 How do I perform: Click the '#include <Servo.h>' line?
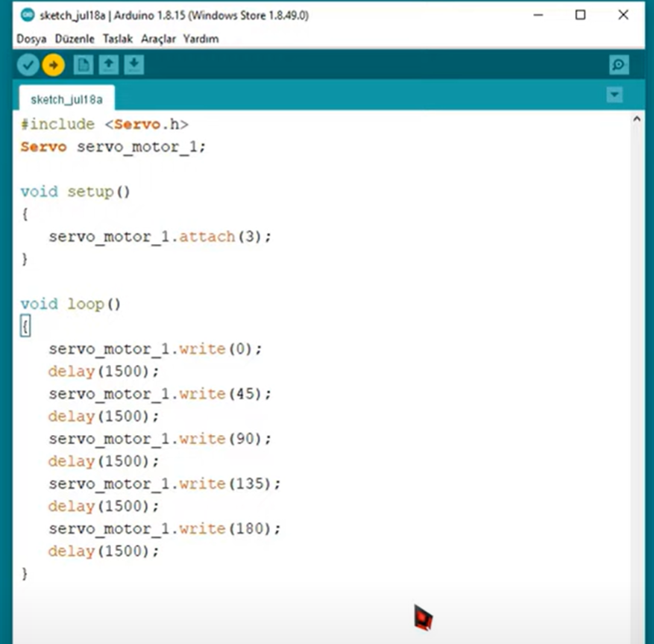104,125
